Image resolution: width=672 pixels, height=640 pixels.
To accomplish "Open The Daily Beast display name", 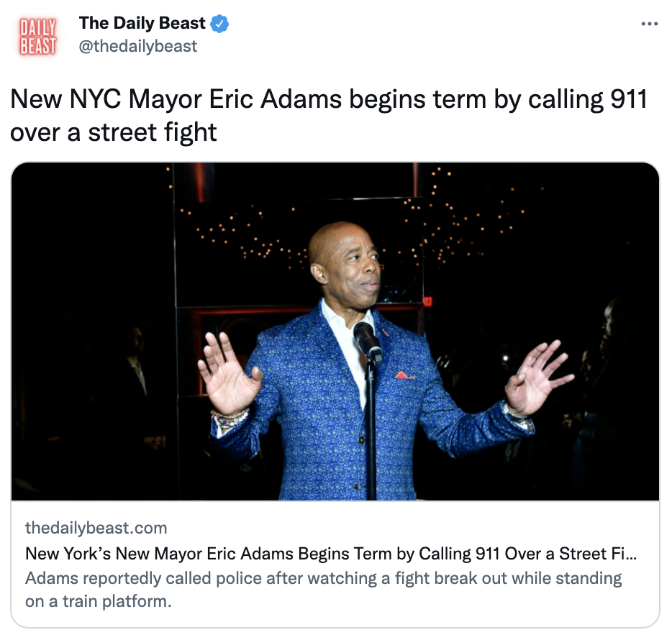I will pyautogui.click(x=142, y=23).
